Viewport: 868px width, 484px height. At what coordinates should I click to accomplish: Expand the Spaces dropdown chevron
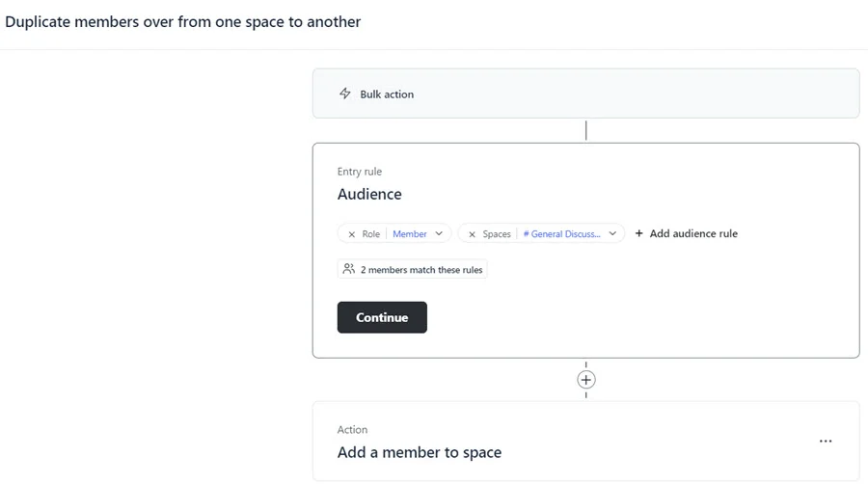point(612,233)
